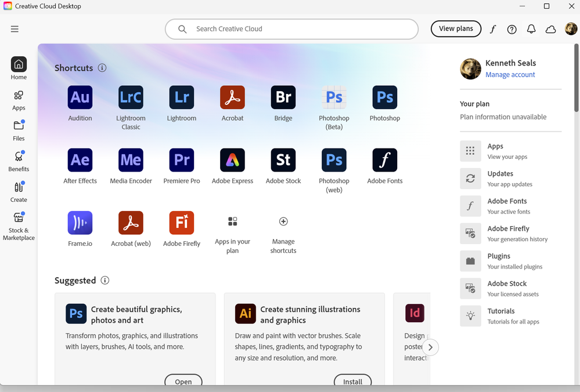Launch Lightroom Classic from shortcuts

coord(131,97)
